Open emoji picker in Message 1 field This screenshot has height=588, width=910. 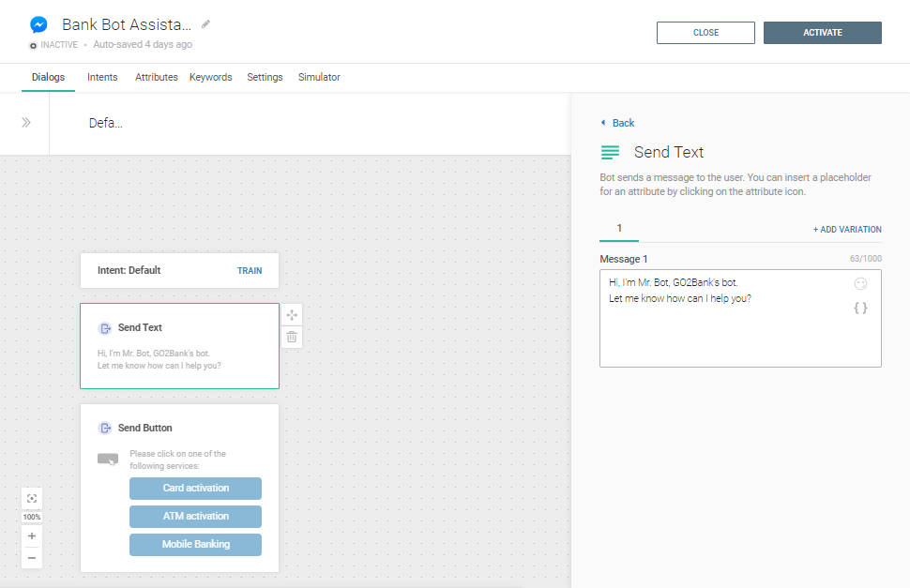pos(860,284)
